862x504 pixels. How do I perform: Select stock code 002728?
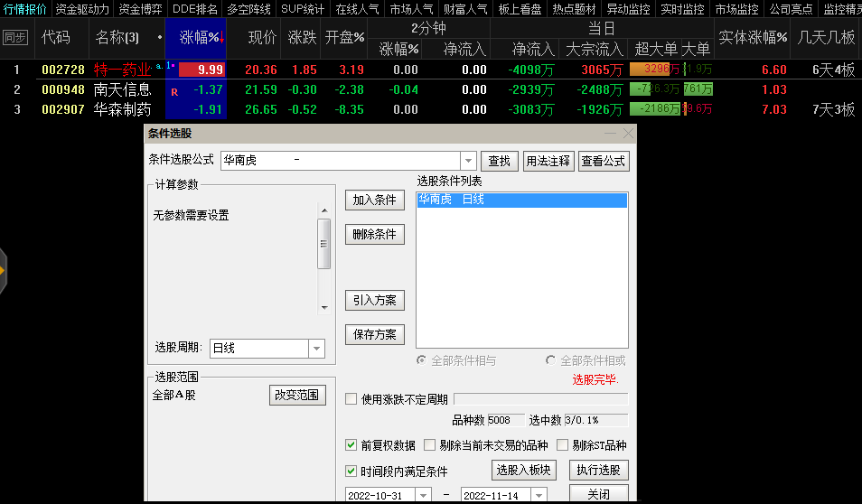[x=63, y=70]
